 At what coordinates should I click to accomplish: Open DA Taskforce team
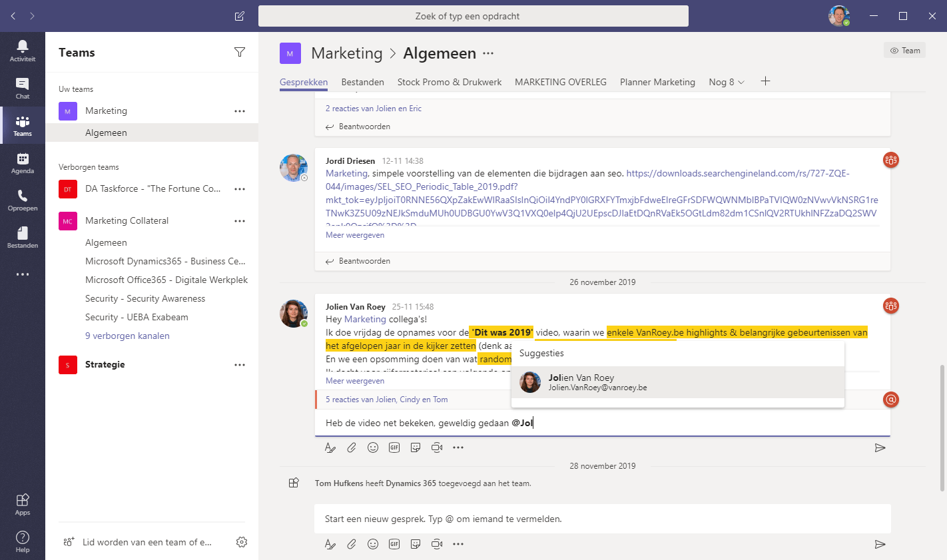(x=153, y=189)
